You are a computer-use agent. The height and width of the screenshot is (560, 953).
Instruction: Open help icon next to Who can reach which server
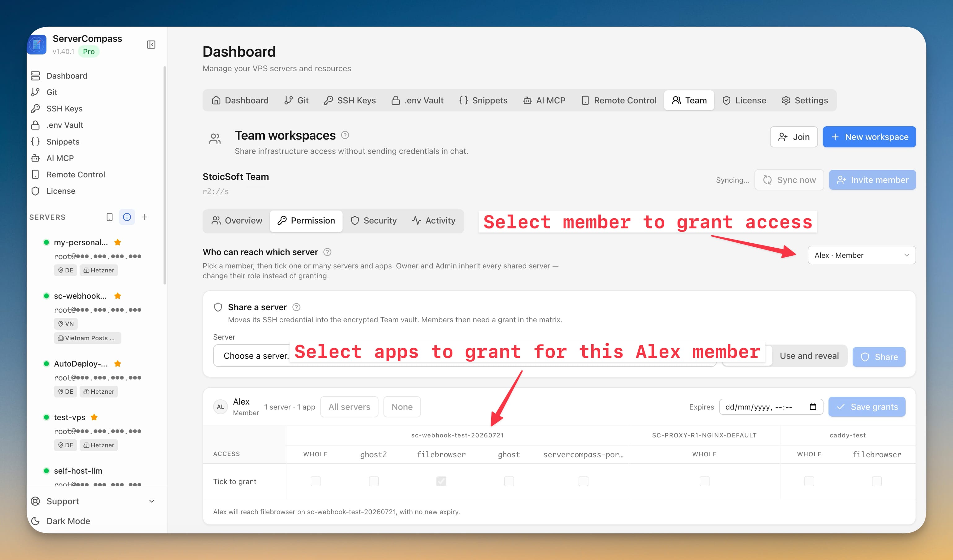click(327, 252)
